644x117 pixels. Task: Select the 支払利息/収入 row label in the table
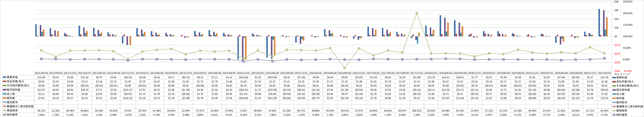pos(15,82)
